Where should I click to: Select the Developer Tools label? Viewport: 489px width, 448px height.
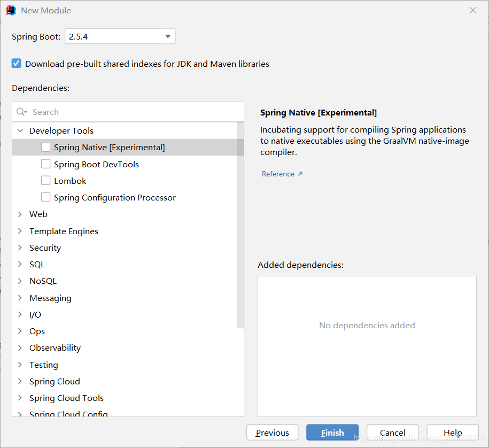point(61,131)
